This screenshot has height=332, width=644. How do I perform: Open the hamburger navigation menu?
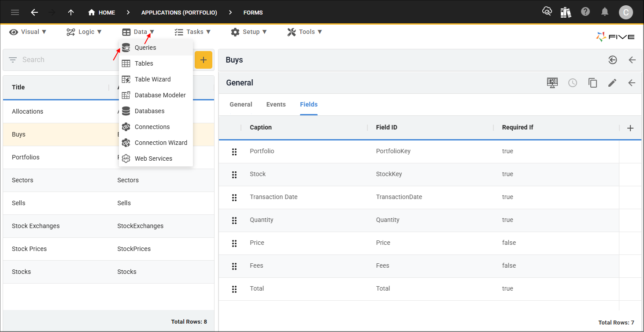point(15,12)
